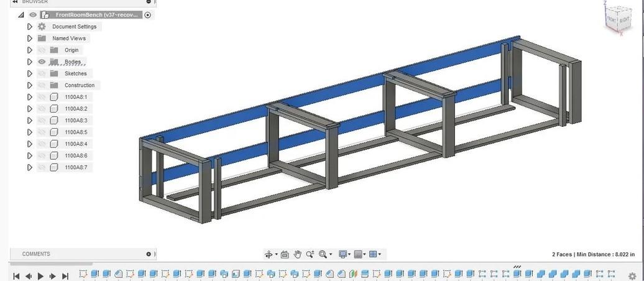The width and height of the screenshot is (644, 281).
Task: Select the extrude feature marked with slashes
Action: (517, 274)
